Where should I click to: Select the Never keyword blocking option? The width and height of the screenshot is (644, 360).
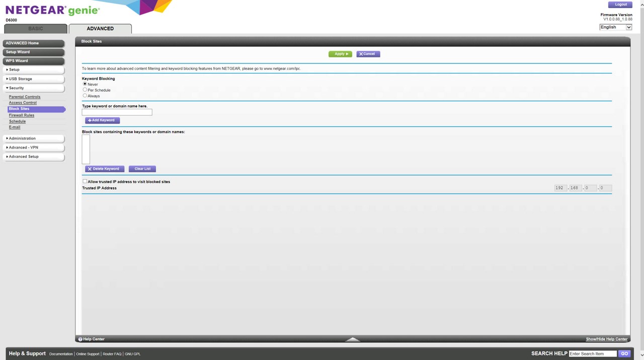click(85, 84)
